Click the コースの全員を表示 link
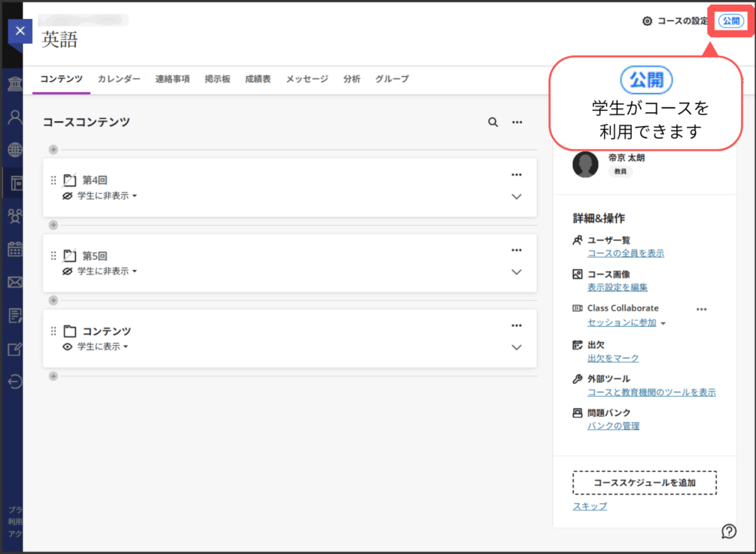This screenshot has height=554, width=756. coord(625,253)
